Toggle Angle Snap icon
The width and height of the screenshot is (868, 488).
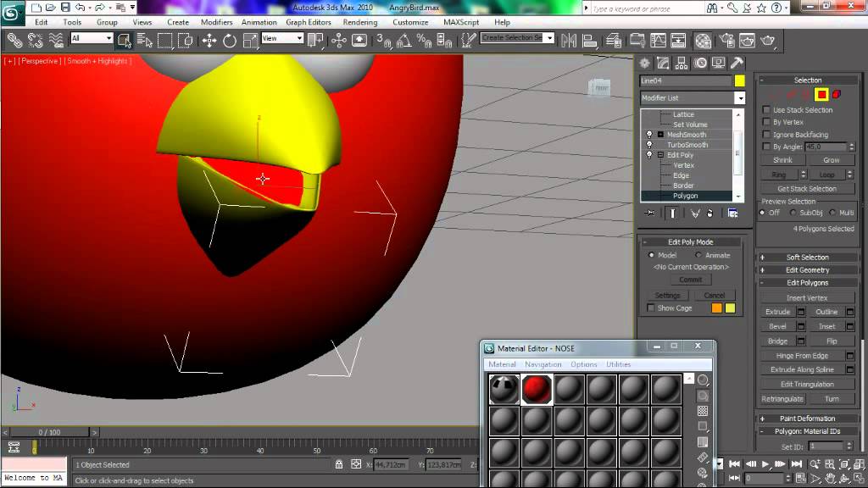(x=404, y=41)
